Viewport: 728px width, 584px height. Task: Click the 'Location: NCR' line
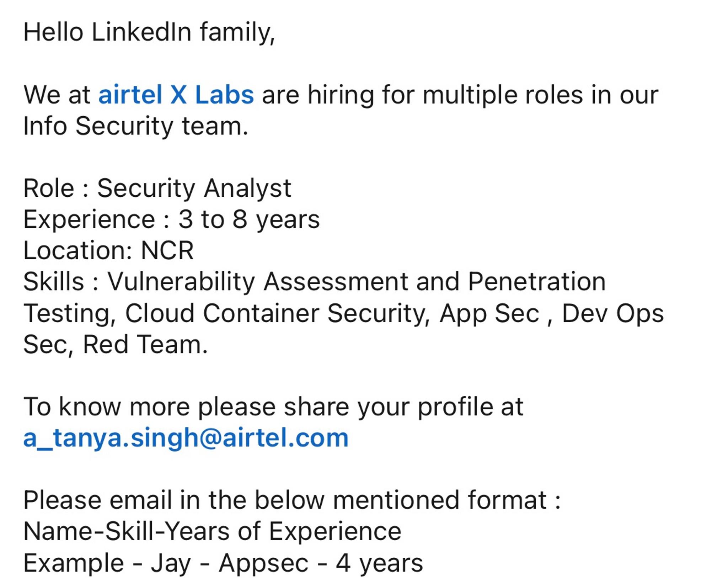108,251
